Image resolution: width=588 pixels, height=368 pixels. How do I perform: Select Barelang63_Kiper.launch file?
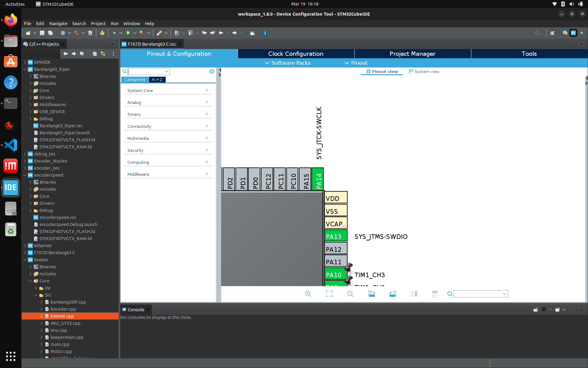[x=64, y=133]
